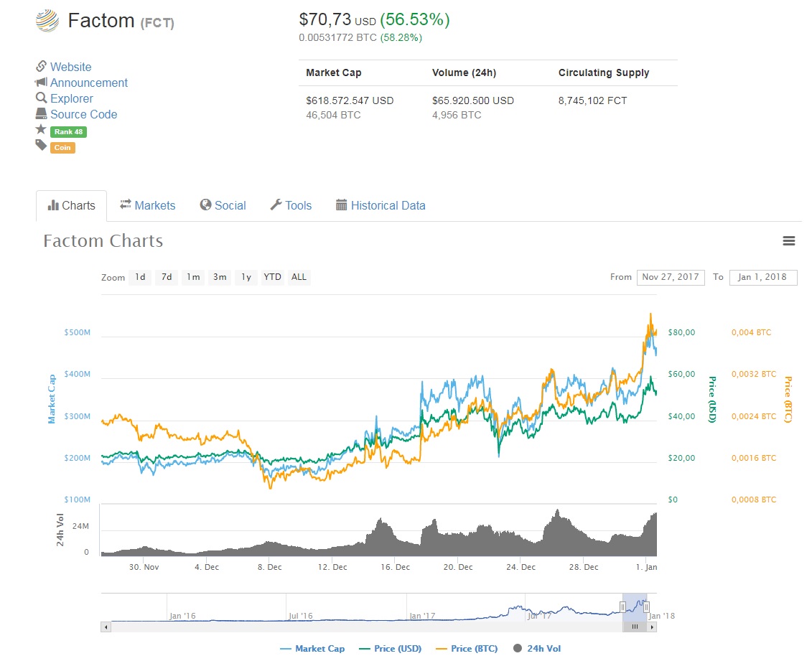Image resolution: width=812 pixels, height=661 pixels.
Task: Open the Website link
Action: (x=70, y=67)
